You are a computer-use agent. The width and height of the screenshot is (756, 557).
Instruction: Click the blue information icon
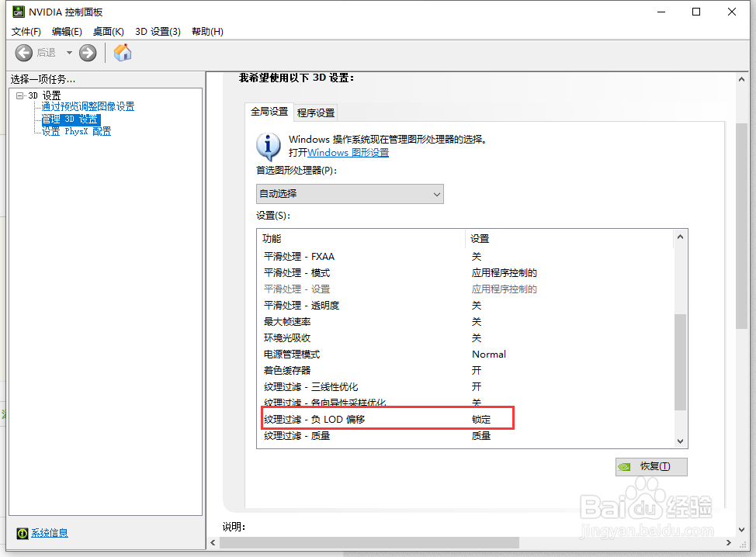268,147
